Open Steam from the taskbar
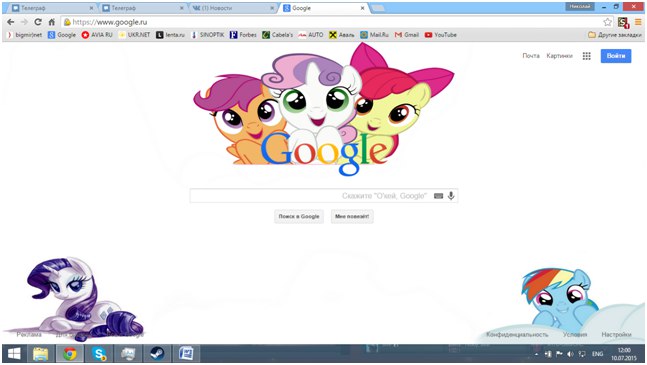This screenshot has height=365, width=647. point(157,353)
